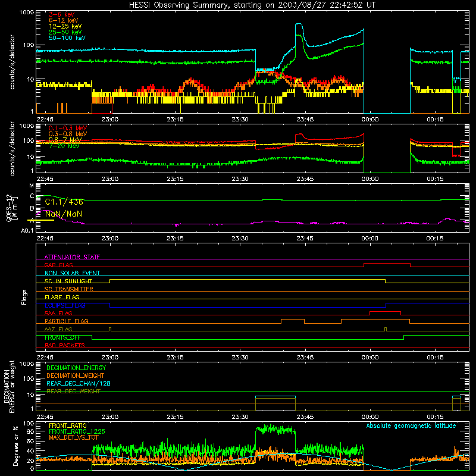Click the Degrees or % axis title
Screen dimensions: 476x476
(15, 446)
